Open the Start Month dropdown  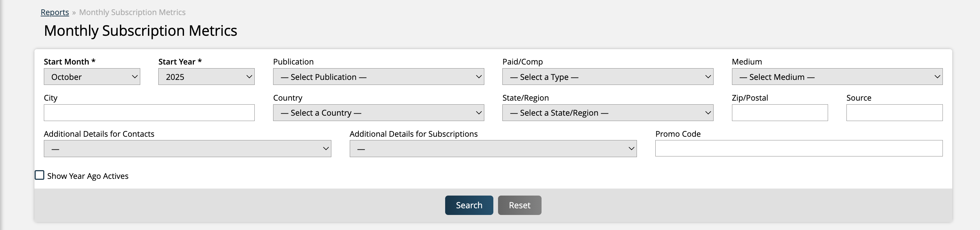(92, 77)
